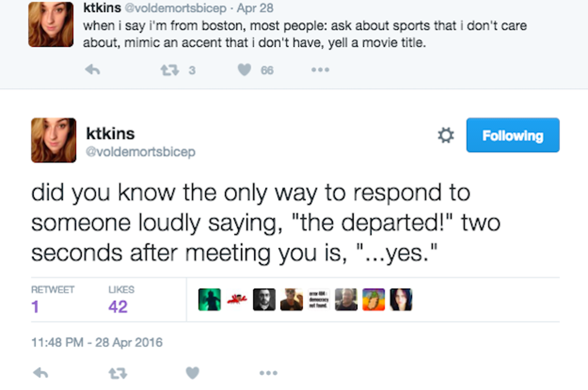The width and height of the screenshot is (588, 390).
Task: View the 1 retweet count
Action: pos(35,306)
